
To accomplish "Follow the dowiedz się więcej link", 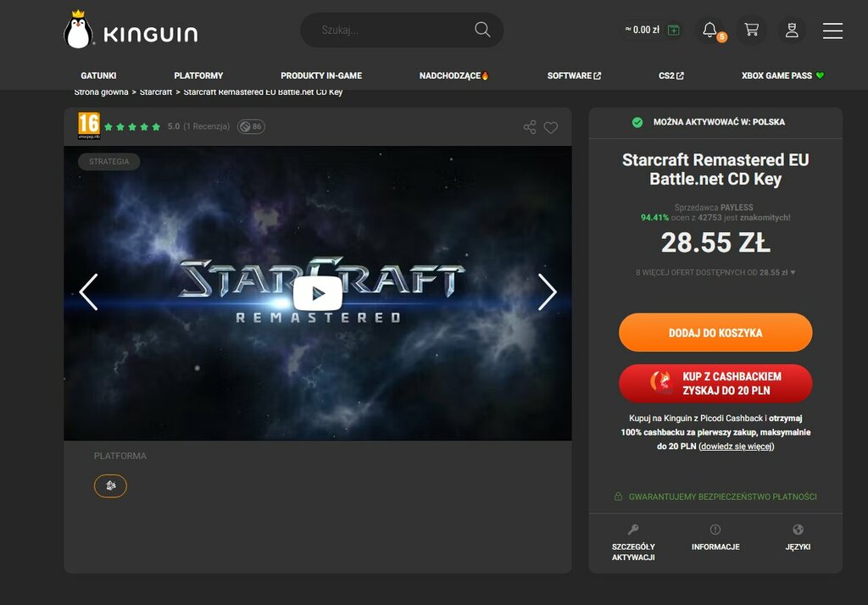I will coord(737,447).
